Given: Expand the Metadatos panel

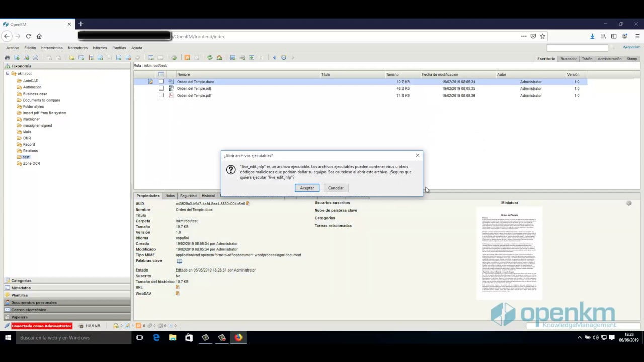Looking at the screenshot, I should click(x=67, y=288).
